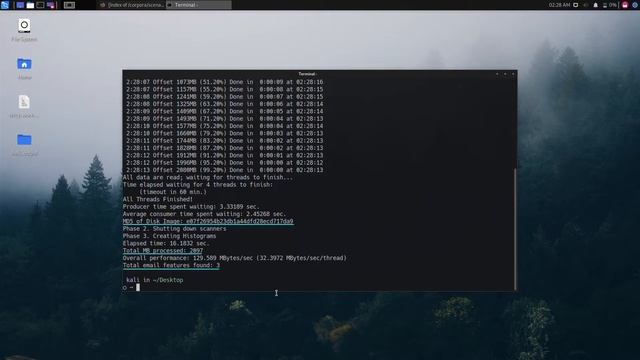The image size is (640, 360).
Task: Open the file manager panel launcher
Action: [30, 5]
